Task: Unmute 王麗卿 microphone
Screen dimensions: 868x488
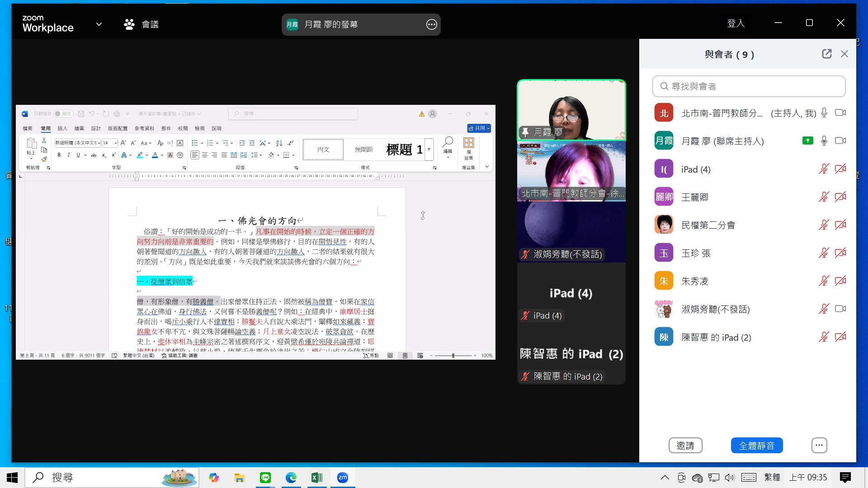Action: point(824,197)
